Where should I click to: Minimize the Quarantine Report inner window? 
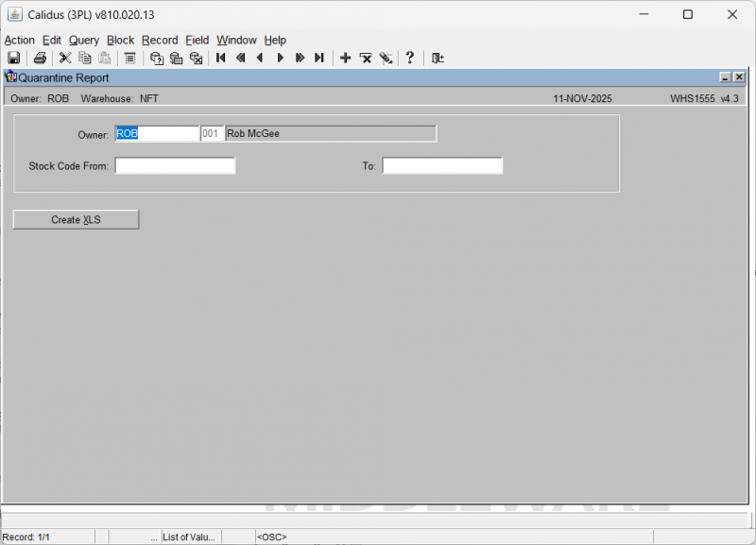tap(725, 77)
